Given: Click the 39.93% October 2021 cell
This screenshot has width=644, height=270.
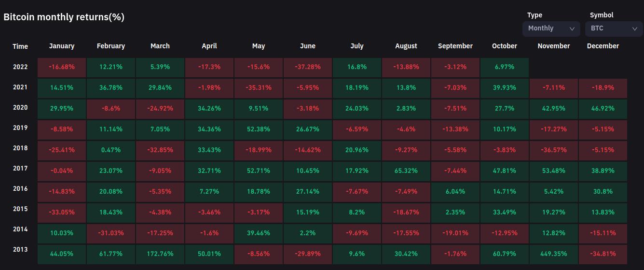Looking at the screenshot, I should point(505,88).
